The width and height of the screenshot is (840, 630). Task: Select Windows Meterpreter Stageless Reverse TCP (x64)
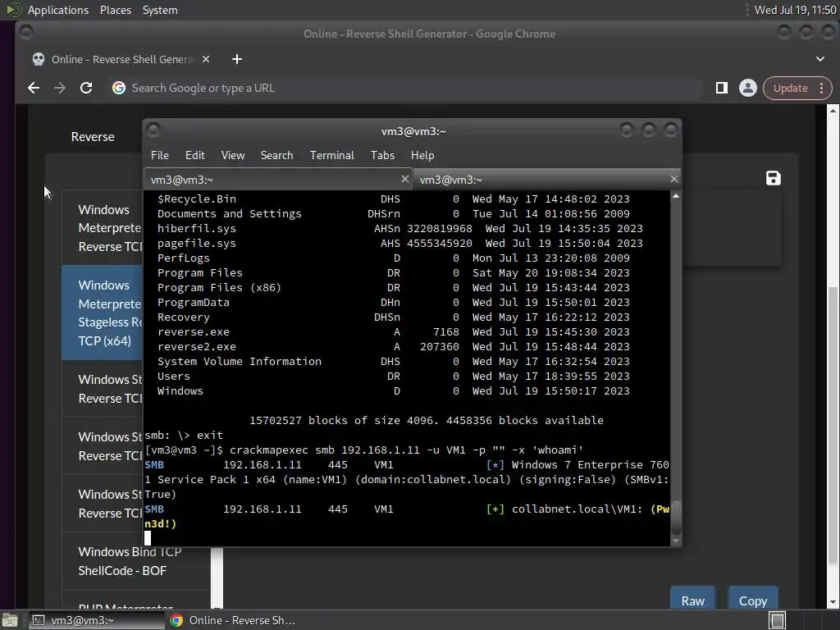(103, 313)
